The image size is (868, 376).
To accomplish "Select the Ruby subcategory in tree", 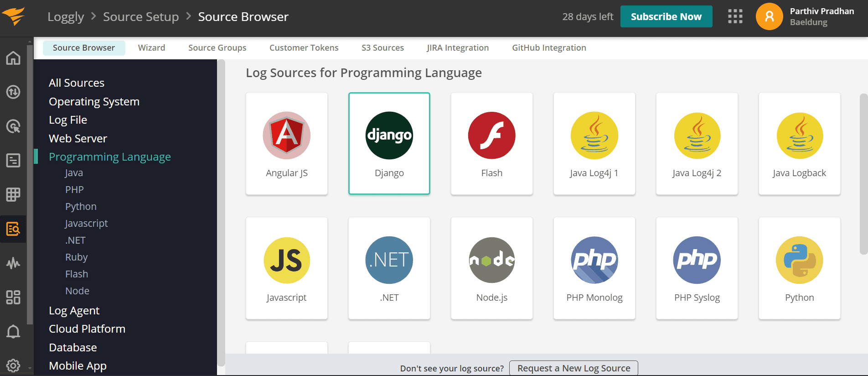I will (76, 257).
